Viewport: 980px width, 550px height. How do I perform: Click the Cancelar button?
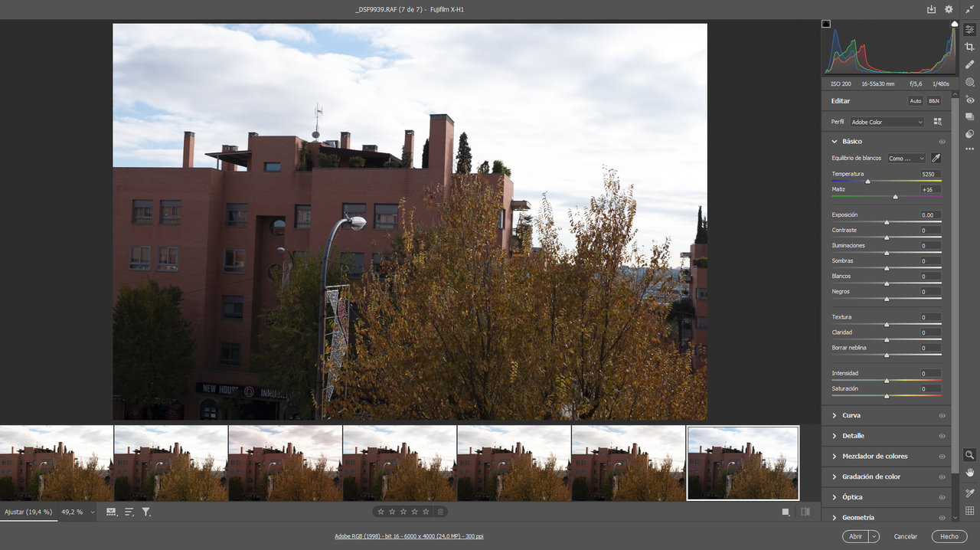click(906, 536)
